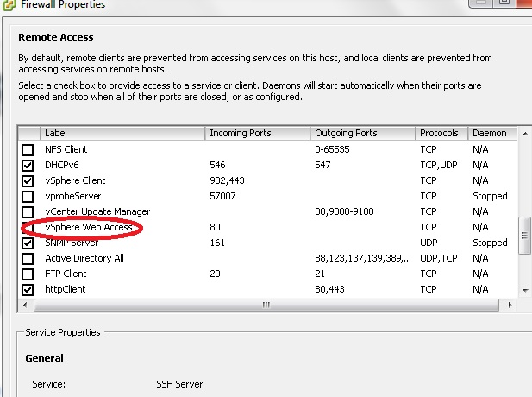Viewport: 532px width, 397px height.
Task: Tick the FTP Client checkbox
Action: tap(28, 274)
